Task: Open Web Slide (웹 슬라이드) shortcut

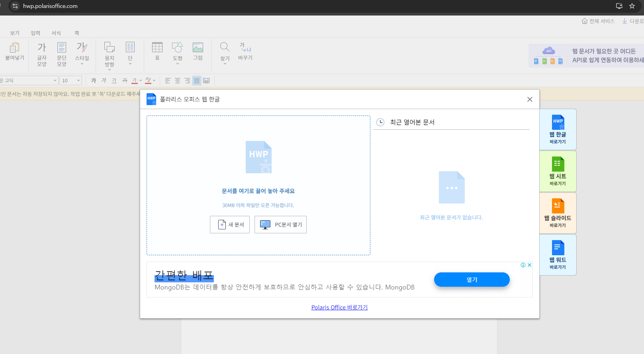Action: click(x=558, y=213)
